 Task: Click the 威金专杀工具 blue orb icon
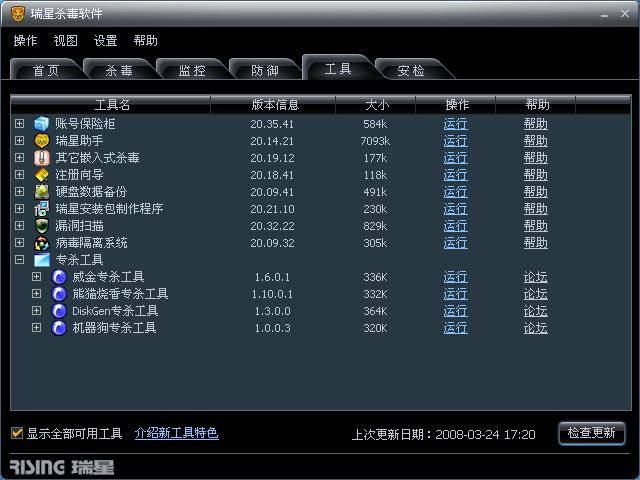59,277
